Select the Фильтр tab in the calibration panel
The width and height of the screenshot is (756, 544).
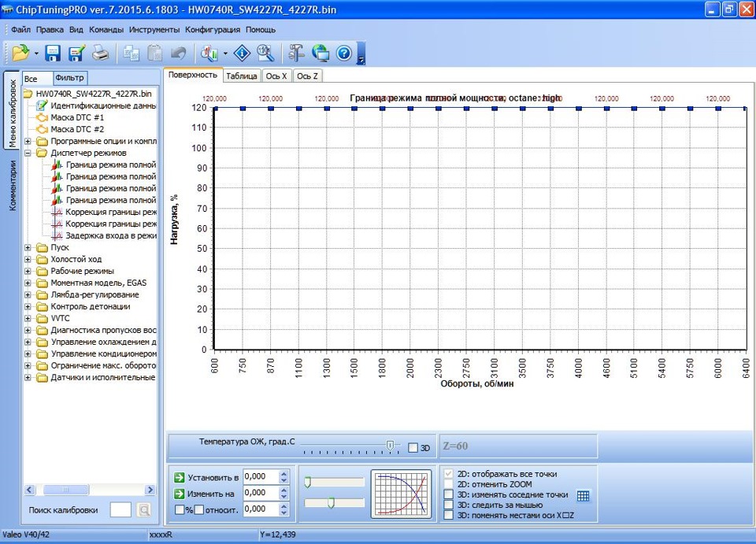pos(69,78)
